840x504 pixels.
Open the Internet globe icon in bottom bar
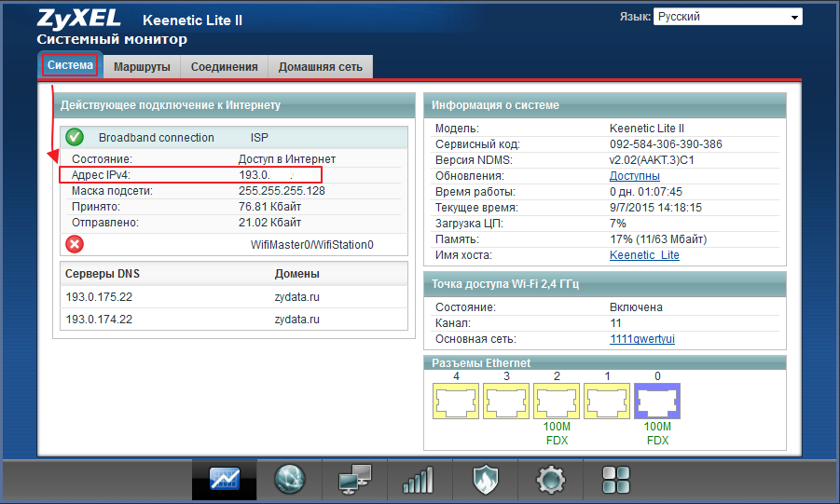290,479
